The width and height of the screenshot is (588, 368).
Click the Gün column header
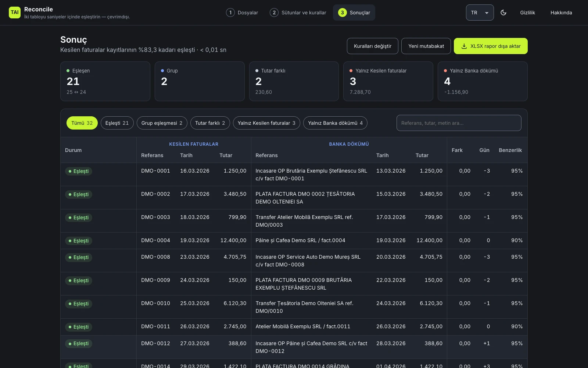click(484, 150)
